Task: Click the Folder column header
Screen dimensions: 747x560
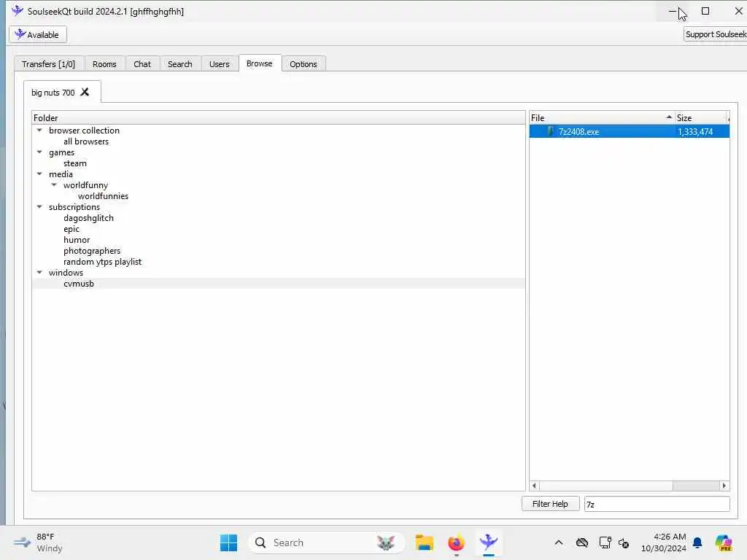Action: click(278, 117)
